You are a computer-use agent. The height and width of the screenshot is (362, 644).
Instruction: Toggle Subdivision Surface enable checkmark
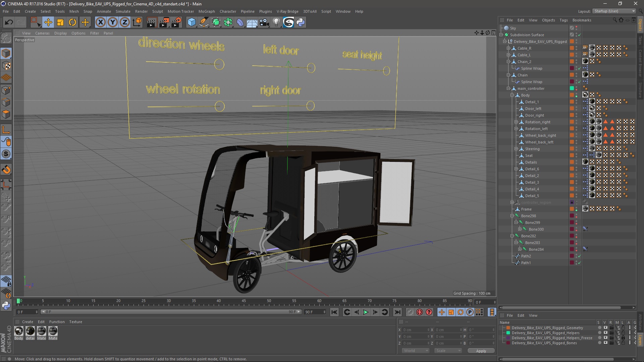coord(579,35)
